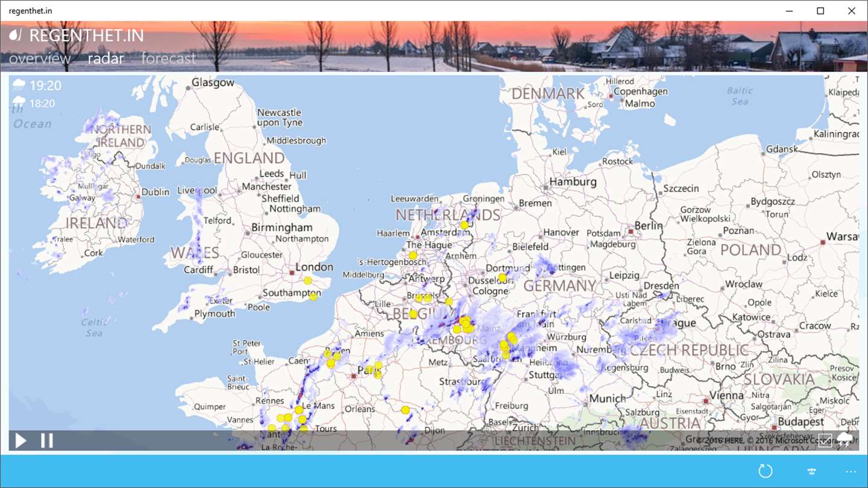Image resolution: width=868 pixels, height=488 pixels.
Task: Start the radar animation with play button
Action: click(20, 440)
